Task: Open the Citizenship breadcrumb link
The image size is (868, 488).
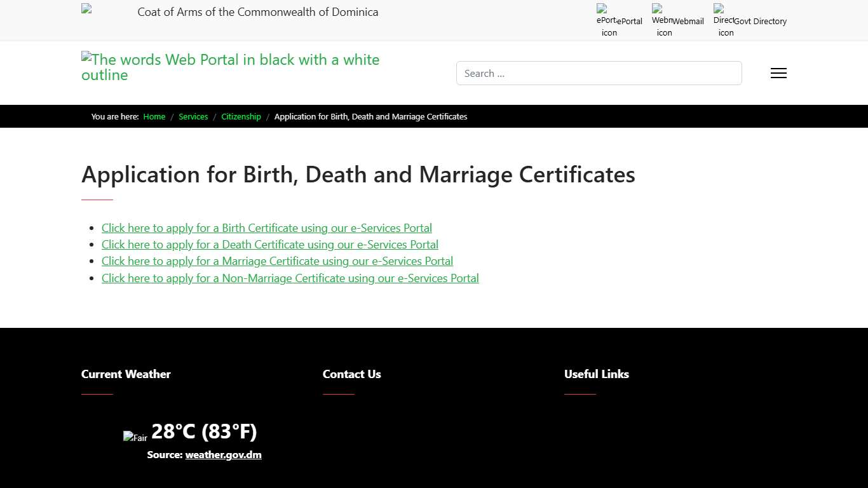Action: pos(241,116)
